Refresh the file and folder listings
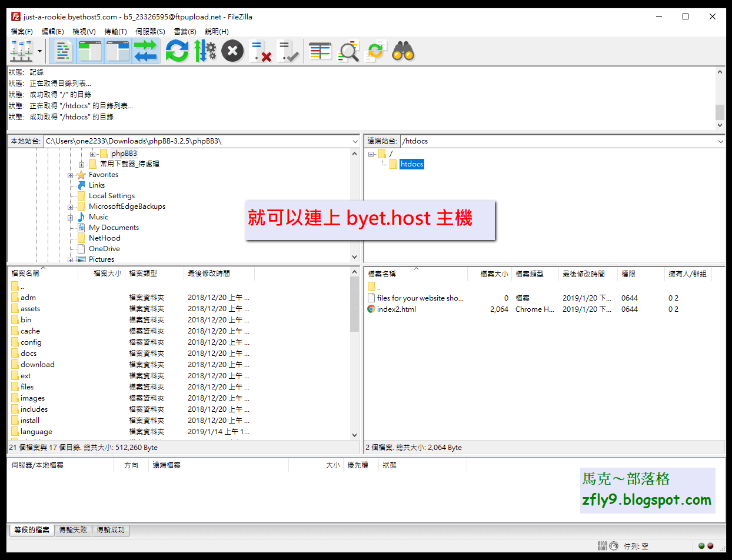The width and height of the screenshot is (732, 560). (177, 51)
